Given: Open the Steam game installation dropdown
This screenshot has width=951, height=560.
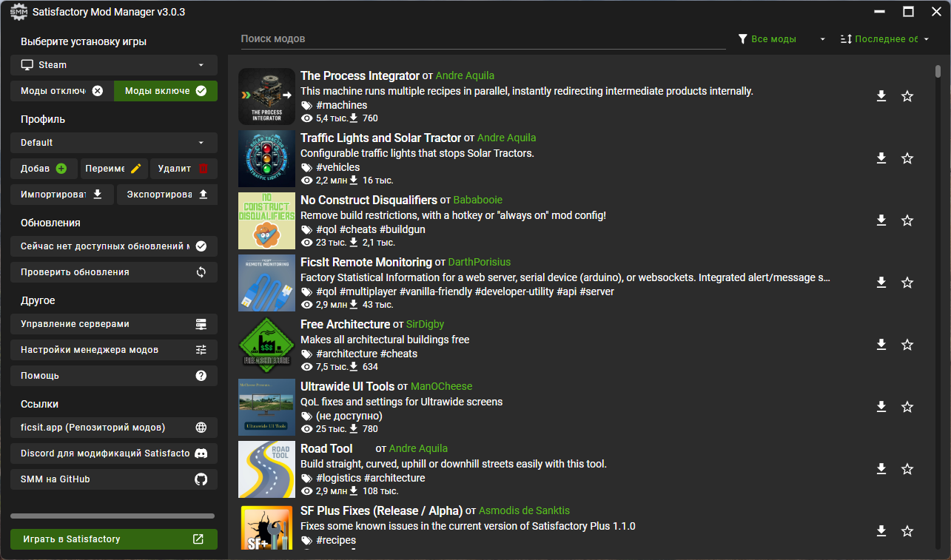Looking at the screenshot, I should click(x=114, y=65).
